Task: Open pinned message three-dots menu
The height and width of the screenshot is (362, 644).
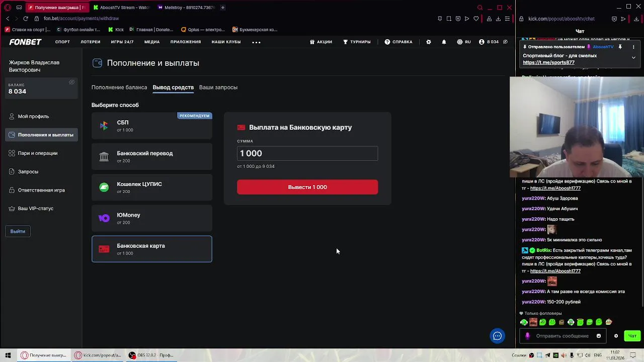Action: click(633, 47)
